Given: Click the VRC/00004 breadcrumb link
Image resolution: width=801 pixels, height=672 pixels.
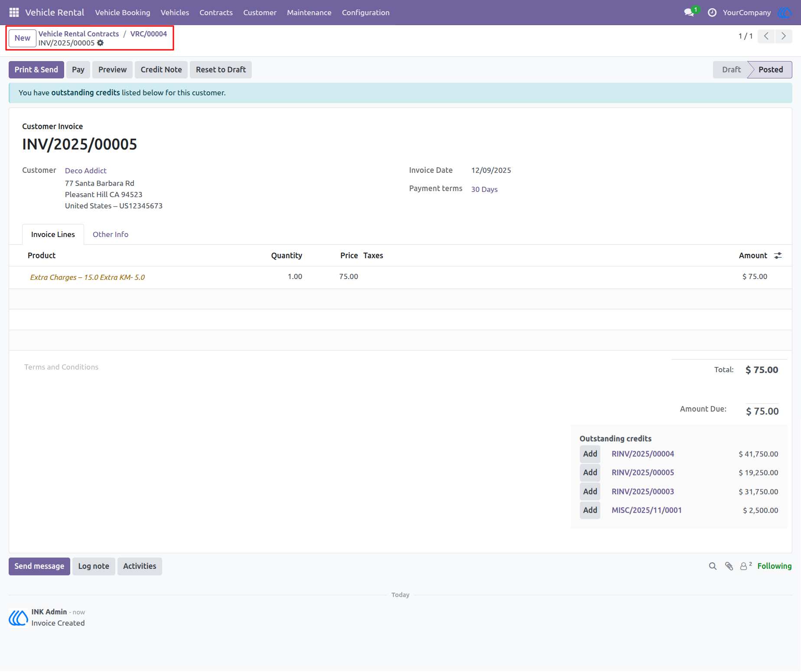Looking at the screenshot, I should (x=149, y=34).
